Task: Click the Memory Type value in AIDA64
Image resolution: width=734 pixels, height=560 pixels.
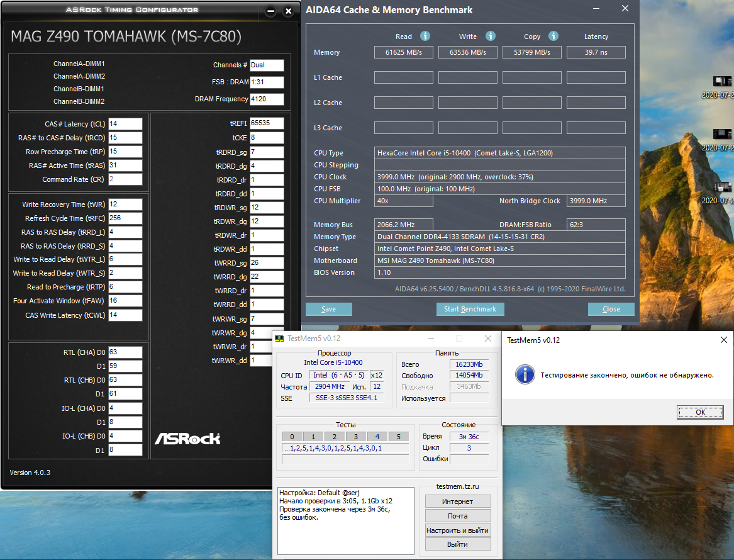Action: [500, 237]
